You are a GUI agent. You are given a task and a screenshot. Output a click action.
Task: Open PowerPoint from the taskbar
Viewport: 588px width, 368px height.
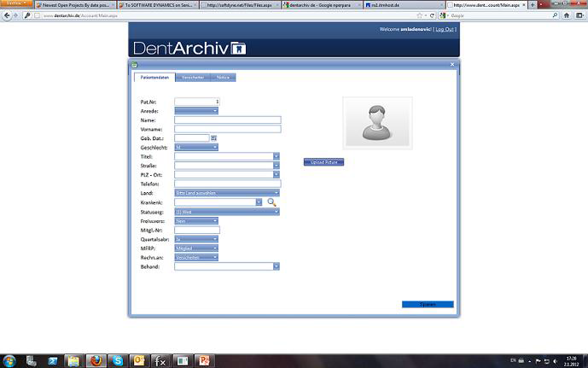click(204, 361)
